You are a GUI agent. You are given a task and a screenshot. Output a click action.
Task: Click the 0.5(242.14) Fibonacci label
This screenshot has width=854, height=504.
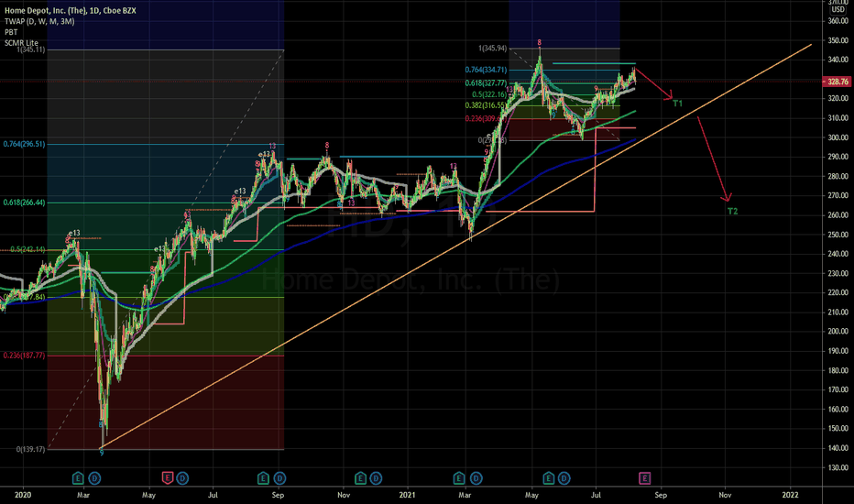[27, 249]
